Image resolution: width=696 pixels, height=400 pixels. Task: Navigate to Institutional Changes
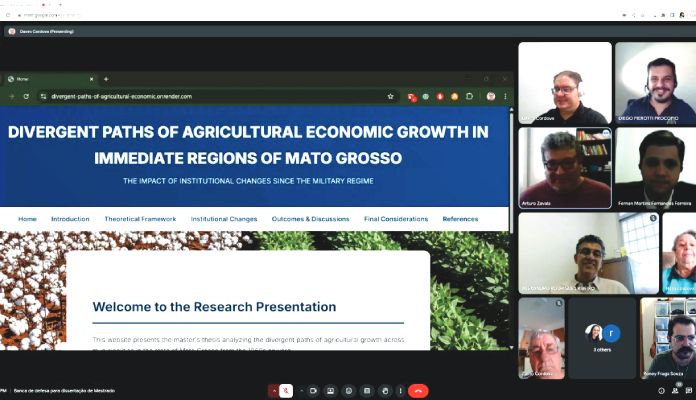[224, 219]
